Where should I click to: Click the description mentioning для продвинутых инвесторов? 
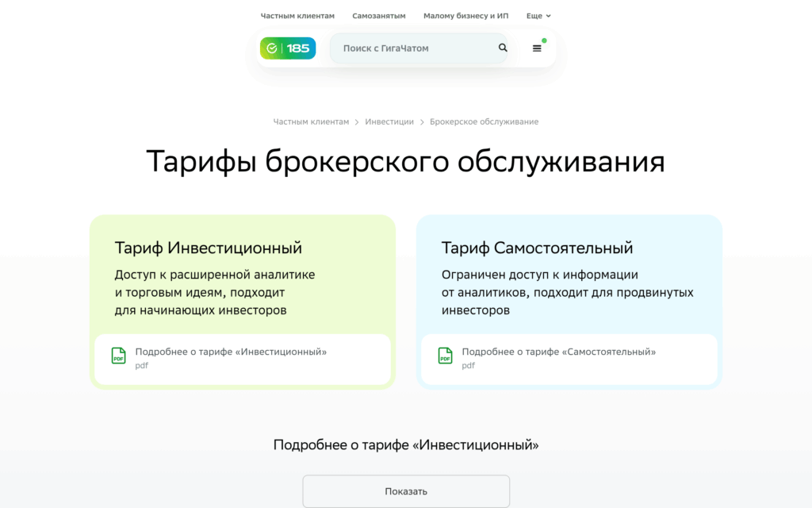[567, 292]
